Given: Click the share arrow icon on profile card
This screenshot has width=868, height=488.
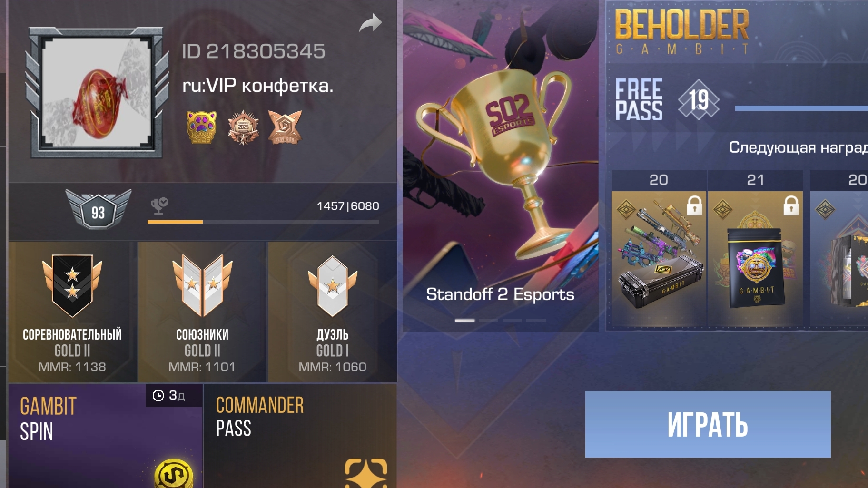Looking at the screenshot, I should point(370,23).
